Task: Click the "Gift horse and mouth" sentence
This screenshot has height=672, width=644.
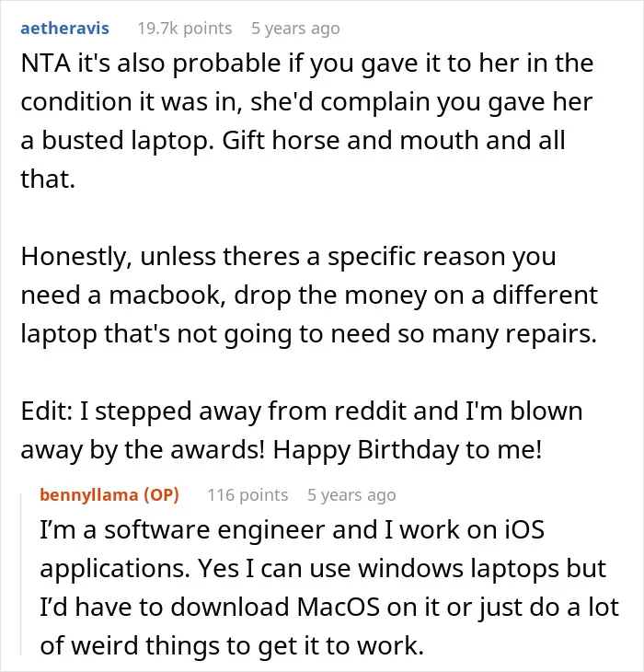Action: (x=393, y=140)
